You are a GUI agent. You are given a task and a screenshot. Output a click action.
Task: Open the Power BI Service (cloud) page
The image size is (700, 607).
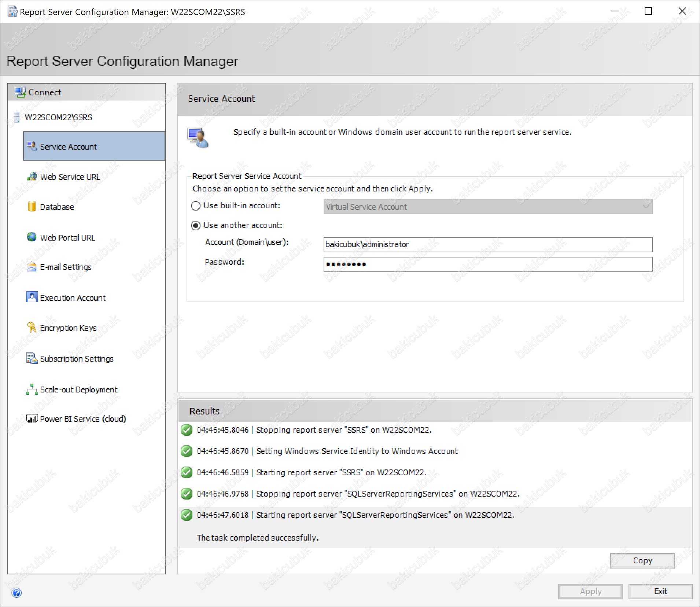[x=83, y=419]
